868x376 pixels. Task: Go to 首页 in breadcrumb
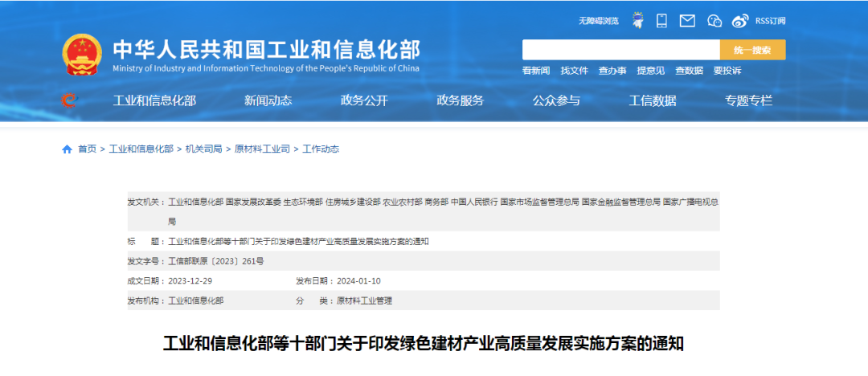pyautogui.click(x=87, y=149)
